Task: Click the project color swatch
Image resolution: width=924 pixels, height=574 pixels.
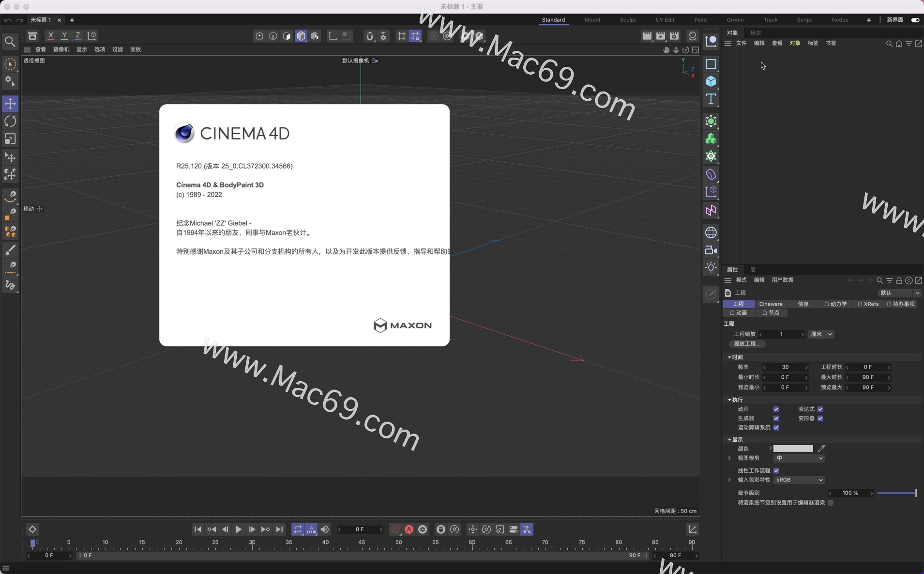Action: click(793, 449)
